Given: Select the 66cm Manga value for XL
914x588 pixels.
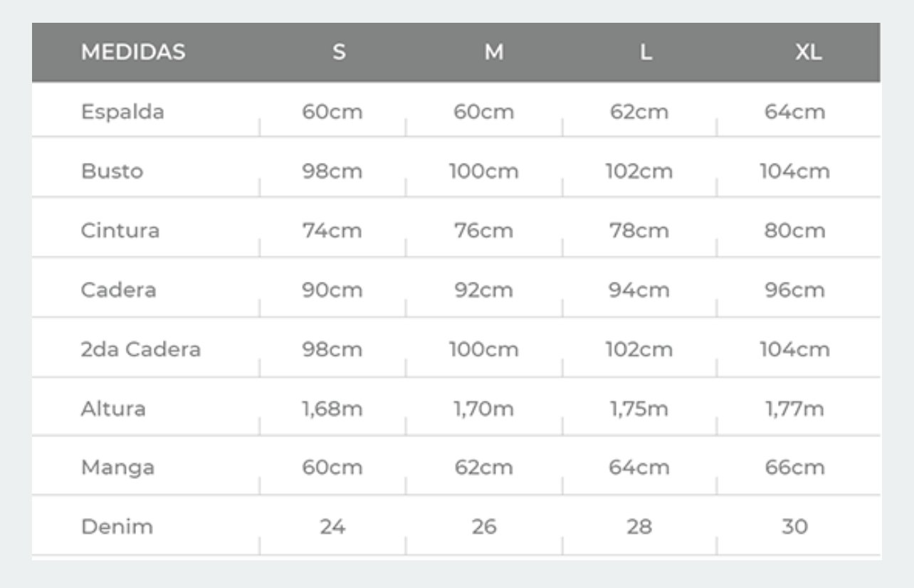Looking at the screenshot, I should click(x=794, y=468).
